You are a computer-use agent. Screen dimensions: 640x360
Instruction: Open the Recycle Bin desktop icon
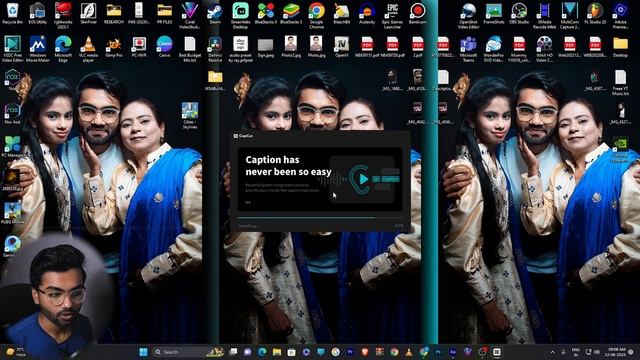pos(12,13)
